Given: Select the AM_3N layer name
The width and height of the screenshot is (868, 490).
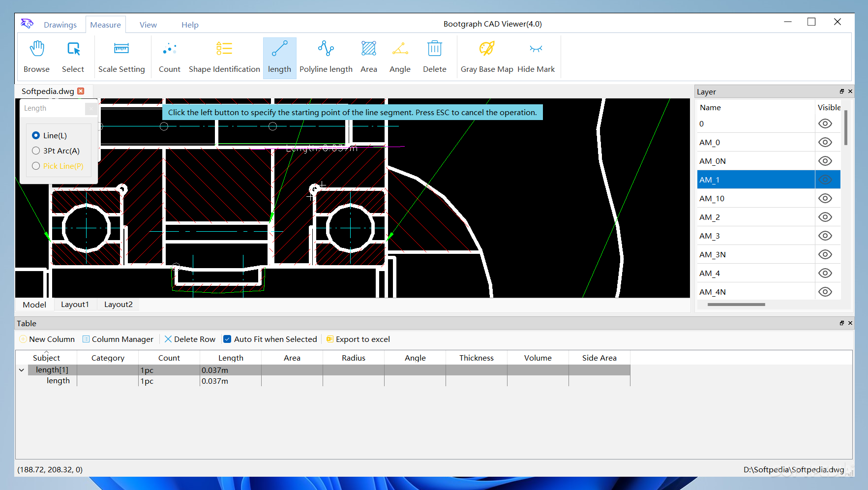Looking at the screenshot, I should 713,254.
